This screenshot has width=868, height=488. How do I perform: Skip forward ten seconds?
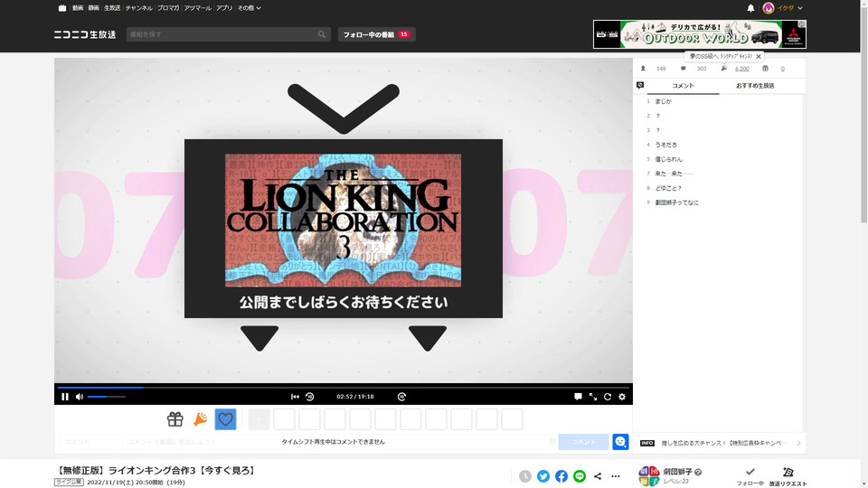tap(401, 397)
